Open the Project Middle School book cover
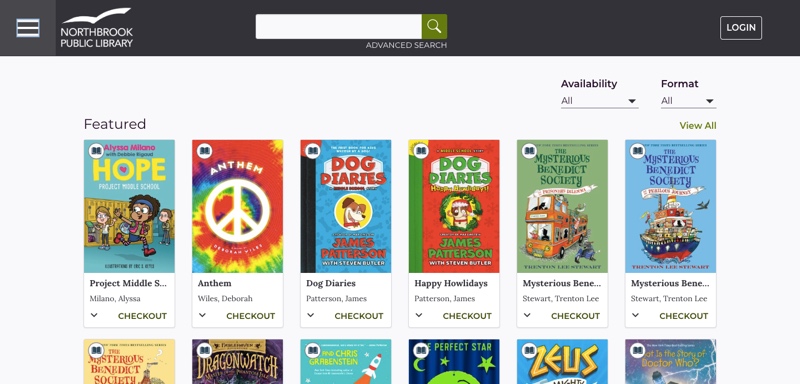 129,206
